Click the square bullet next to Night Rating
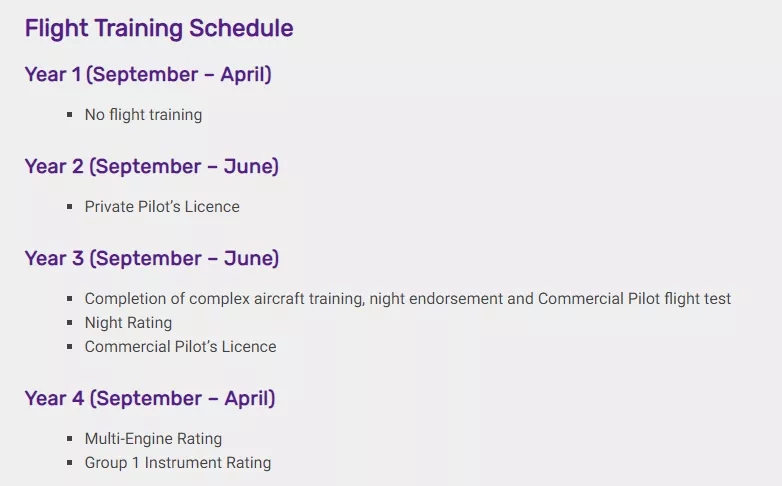 point(70,323)
